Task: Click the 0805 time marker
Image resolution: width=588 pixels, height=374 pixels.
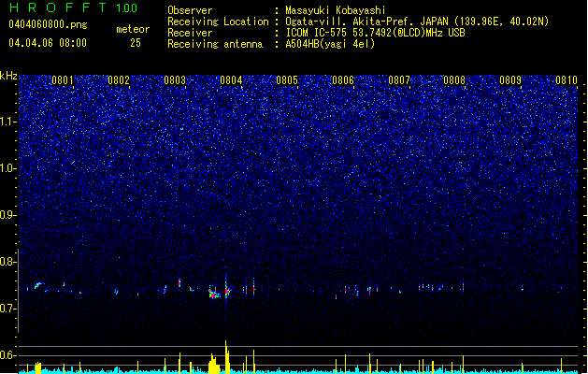Action: pos(287,80)
